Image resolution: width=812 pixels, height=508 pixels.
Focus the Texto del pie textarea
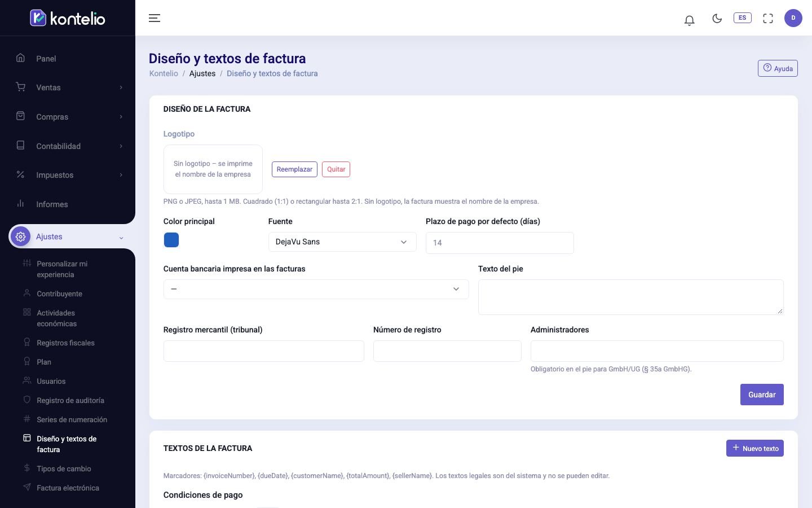(x=630, y=297)
